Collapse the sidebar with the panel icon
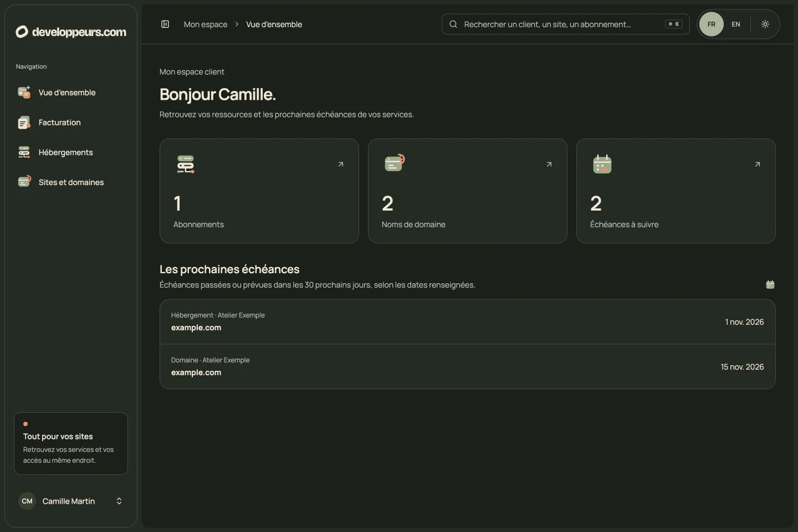Viewport: 798px width, 532px height. click(165, 24)
